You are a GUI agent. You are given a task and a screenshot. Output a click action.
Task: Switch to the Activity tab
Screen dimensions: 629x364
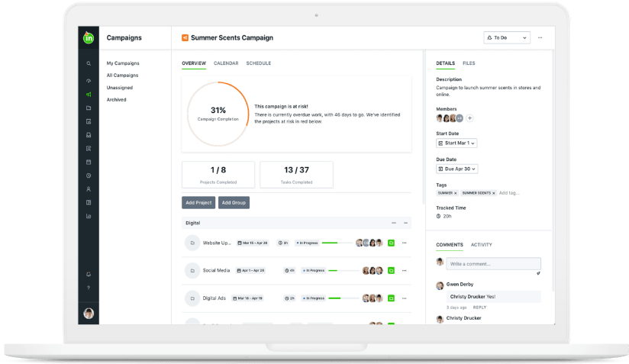482,244
